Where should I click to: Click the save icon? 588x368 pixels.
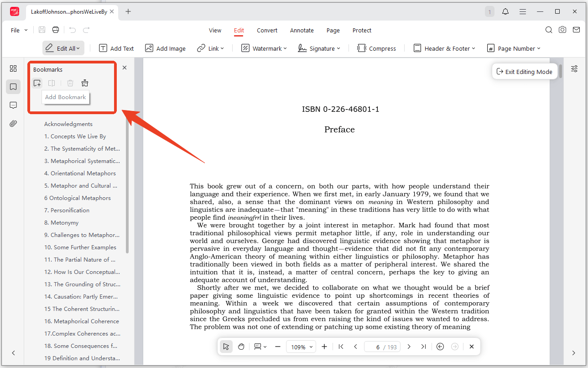pos(42,30)
